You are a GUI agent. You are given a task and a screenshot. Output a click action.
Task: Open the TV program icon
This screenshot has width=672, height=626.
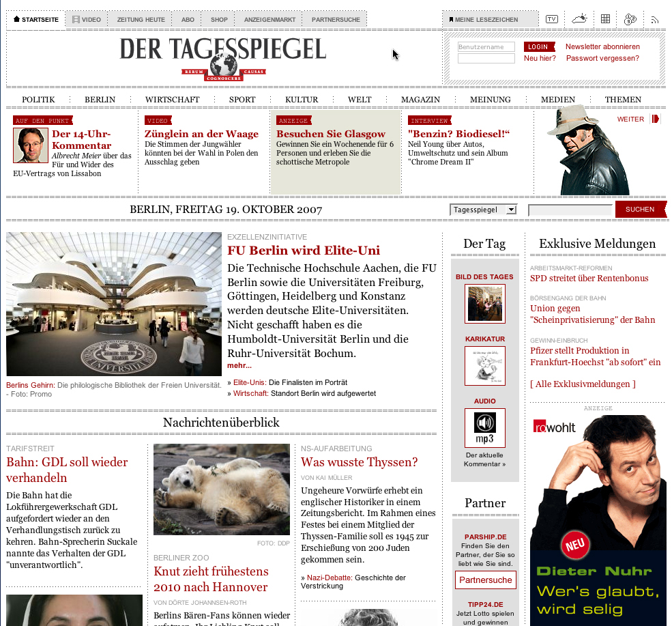[x=551, y=19]
